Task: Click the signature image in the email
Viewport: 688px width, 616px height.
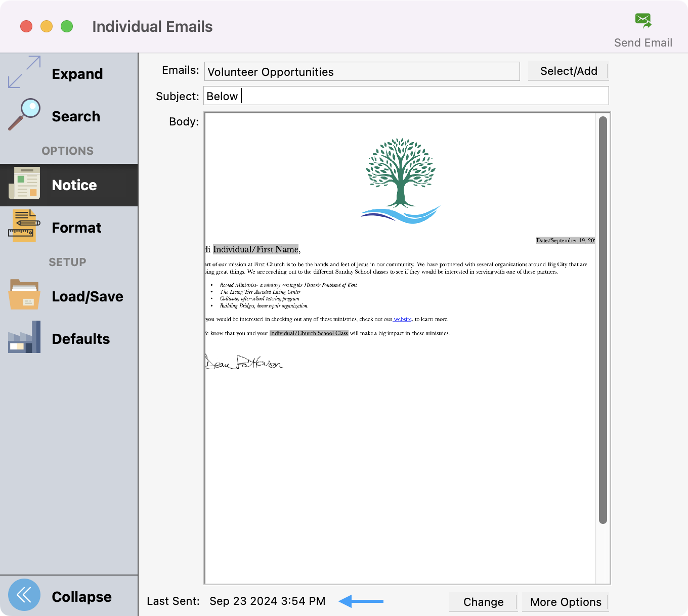Action: (x=244, y=362)
